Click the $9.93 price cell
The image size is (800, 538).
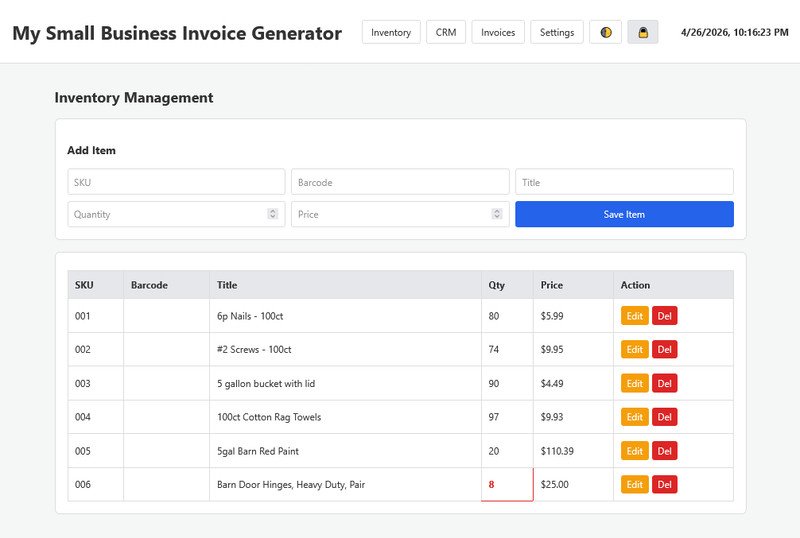tap(573, 417)
